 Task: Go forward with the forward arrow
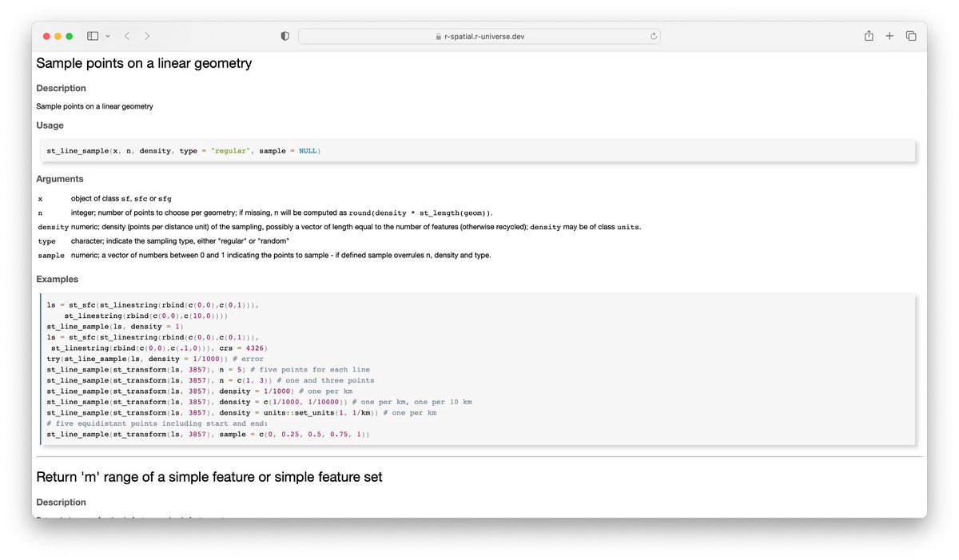click(147, 36)
